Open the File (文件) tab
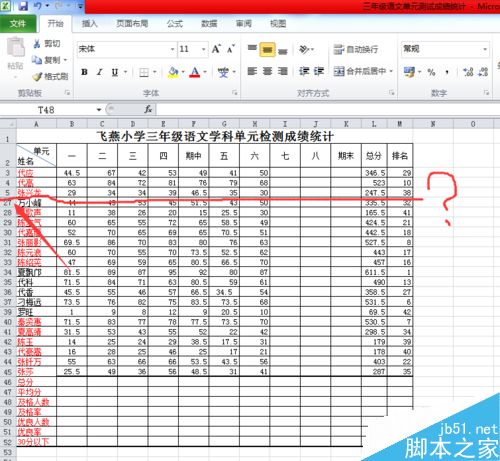Viewport: 500px width, 461px height. [18, 23]
